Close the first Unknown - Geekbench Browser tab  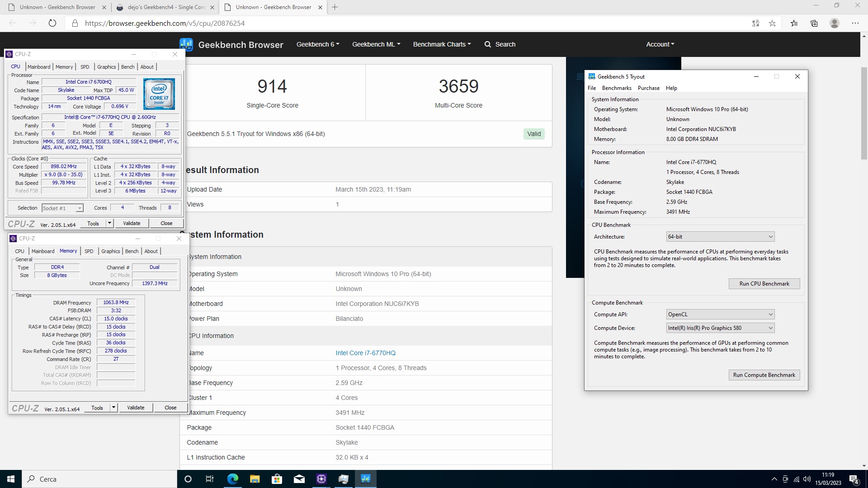click(x=104, y=7)
